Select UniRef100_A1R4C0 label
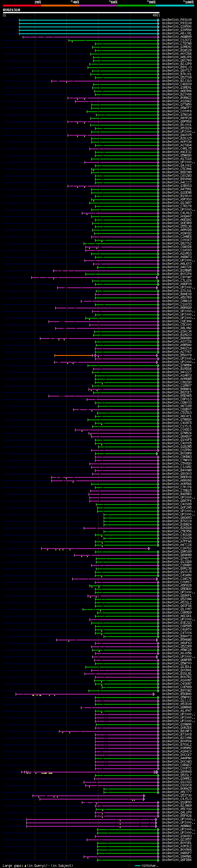This screenshot has width=197, height=868. tap(177, 751)
